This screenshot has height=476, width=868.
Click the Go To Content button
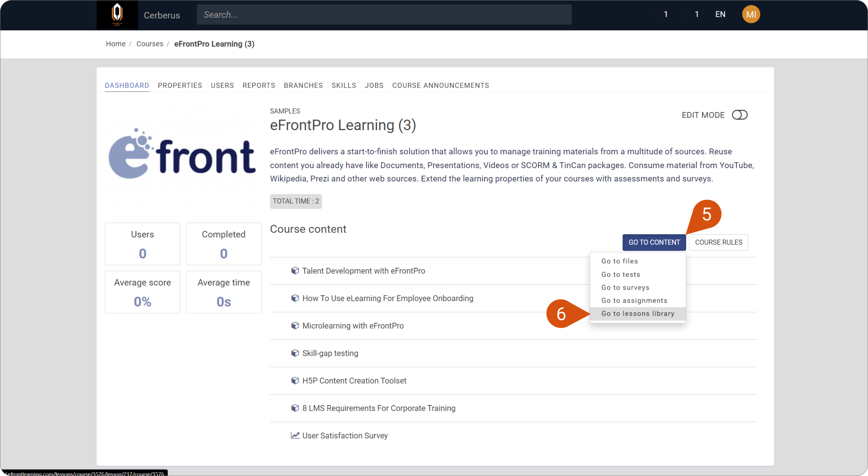point(654,242)
